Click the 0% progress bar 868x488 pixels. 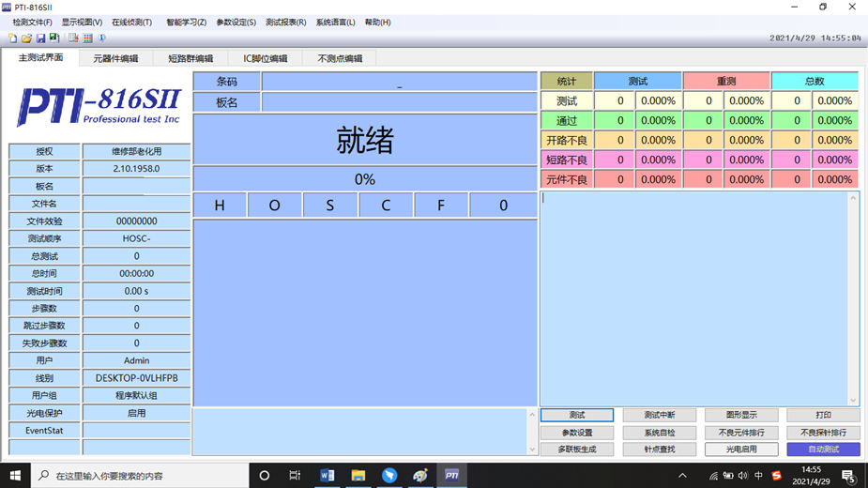pos(365,179)
